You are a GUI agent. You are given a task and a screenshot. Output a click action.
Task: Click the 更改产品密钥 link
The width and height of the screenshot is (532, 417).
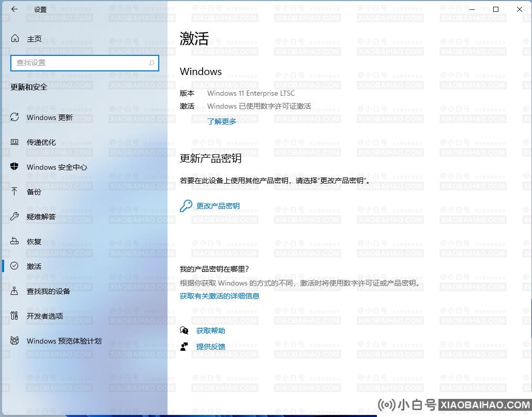(x=218, y=206)
